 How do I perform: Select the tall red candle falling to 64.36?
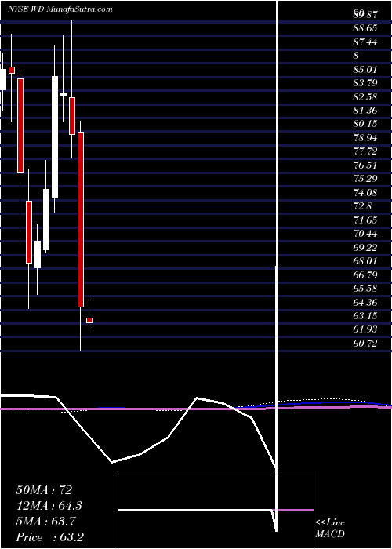click(x=81, y=220)
